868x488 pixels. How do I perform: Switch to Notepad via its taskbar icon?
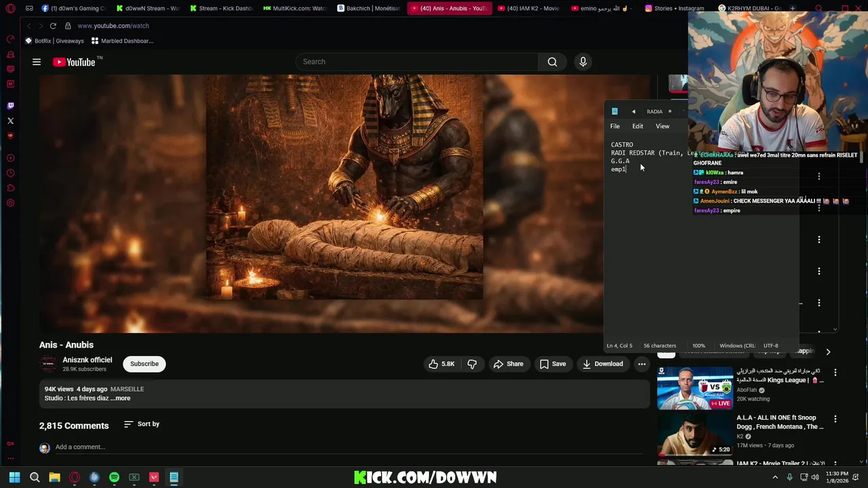point(174,477)
